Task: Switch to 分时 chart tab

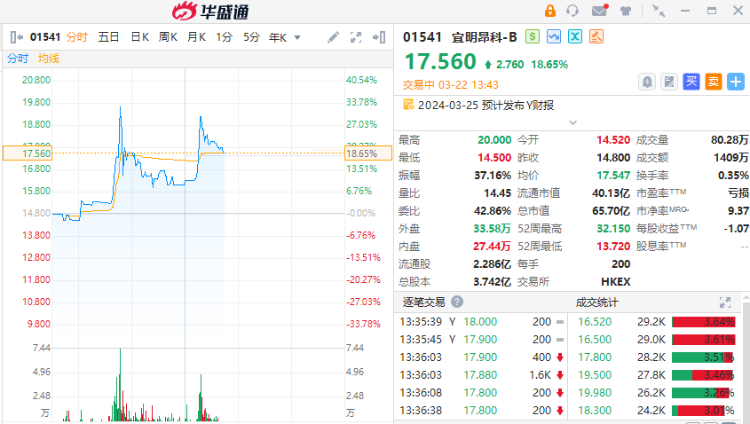Action: tap(77, 37)
